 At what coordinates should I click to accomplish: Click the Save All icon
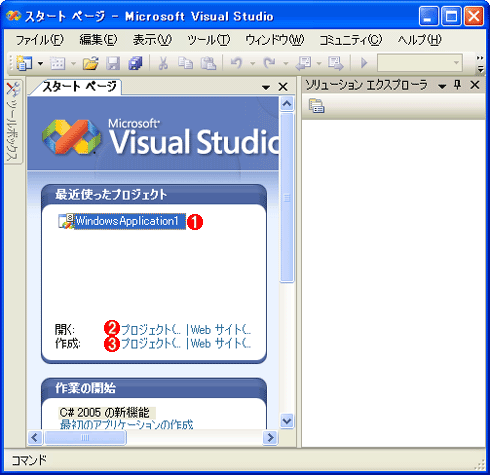click(x=135, y=63)
